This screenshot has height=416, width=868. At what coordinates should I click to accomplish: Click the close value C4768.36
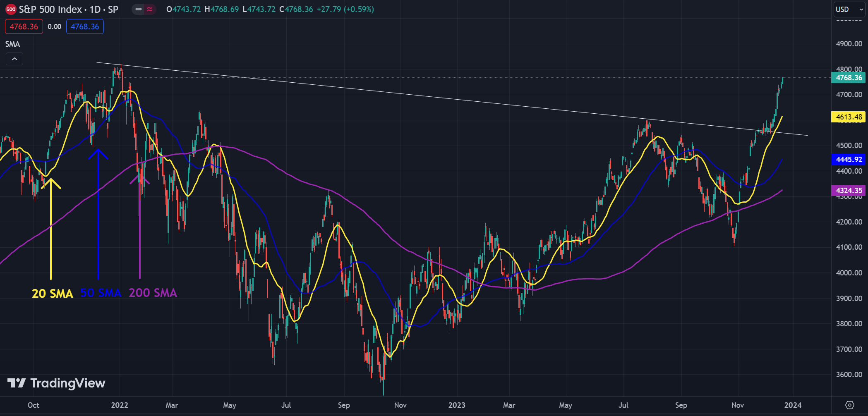click(x=296, y=9)
